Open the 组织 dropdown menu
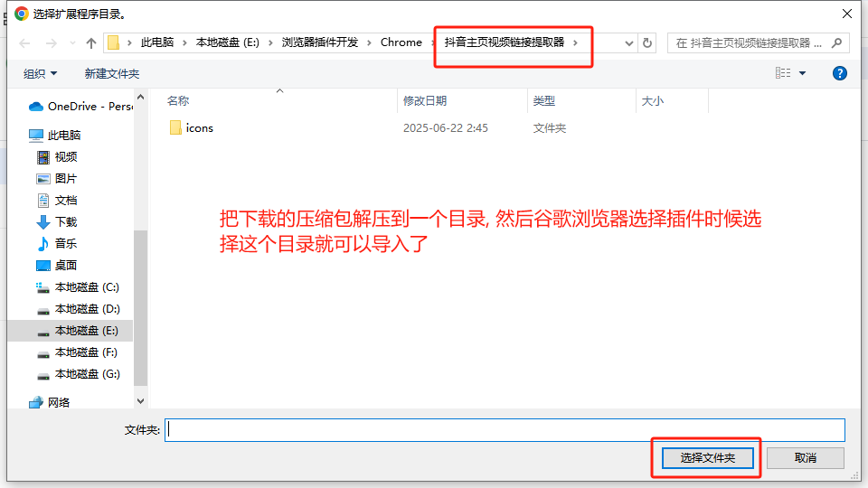868x488 pixels. tap(41, 73)
